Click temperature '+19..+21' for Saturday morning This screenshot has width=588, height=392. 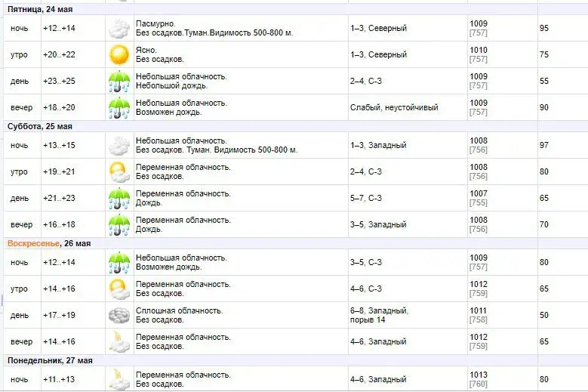[59, 171]
